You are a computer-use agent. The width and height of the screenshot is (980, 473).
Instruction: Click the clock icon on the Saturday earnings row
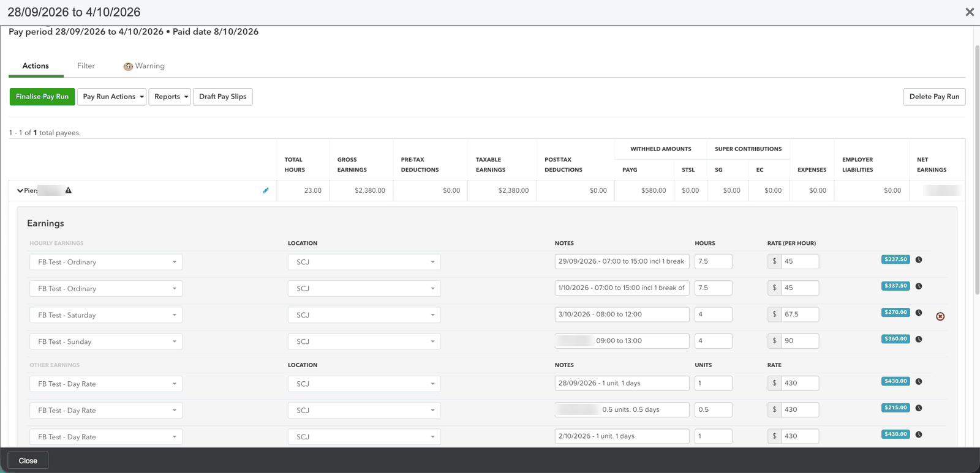pyautogui.click(x=919, y=313)
